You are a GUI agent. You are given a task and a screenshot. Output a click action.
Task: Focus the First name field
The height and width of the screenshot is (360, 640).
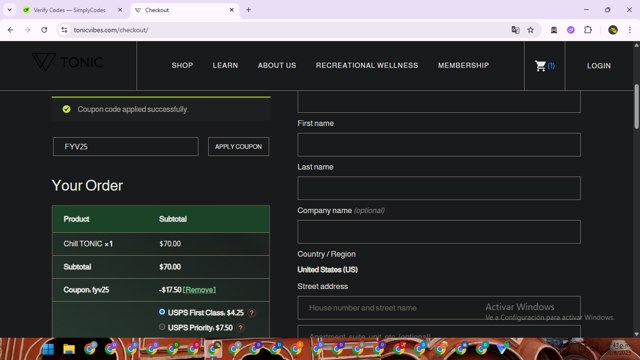(439, 144)
